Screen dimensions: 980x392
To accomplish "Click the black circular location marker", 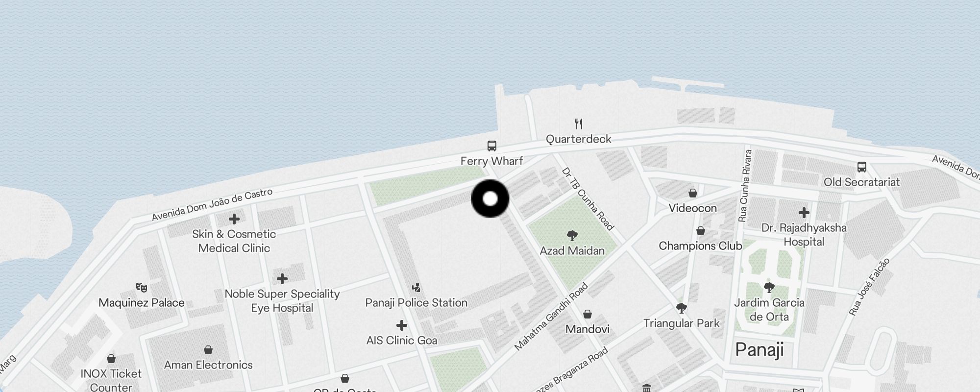I will click(490, 198).
